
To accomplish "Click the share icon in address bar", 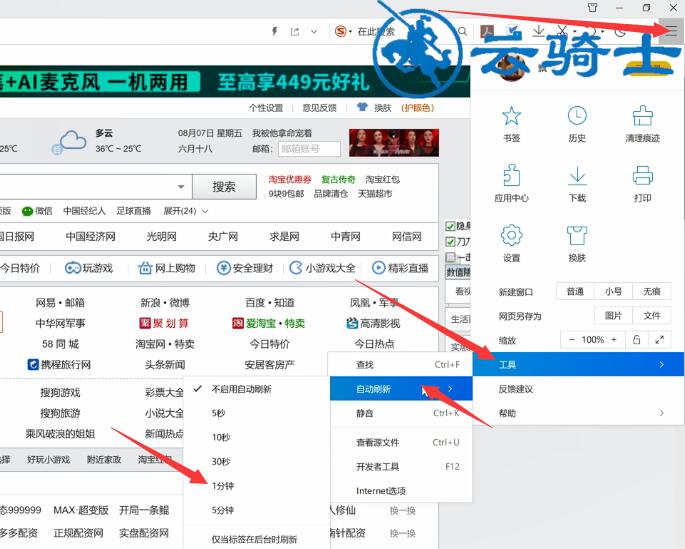I will (x=295, y=31).
